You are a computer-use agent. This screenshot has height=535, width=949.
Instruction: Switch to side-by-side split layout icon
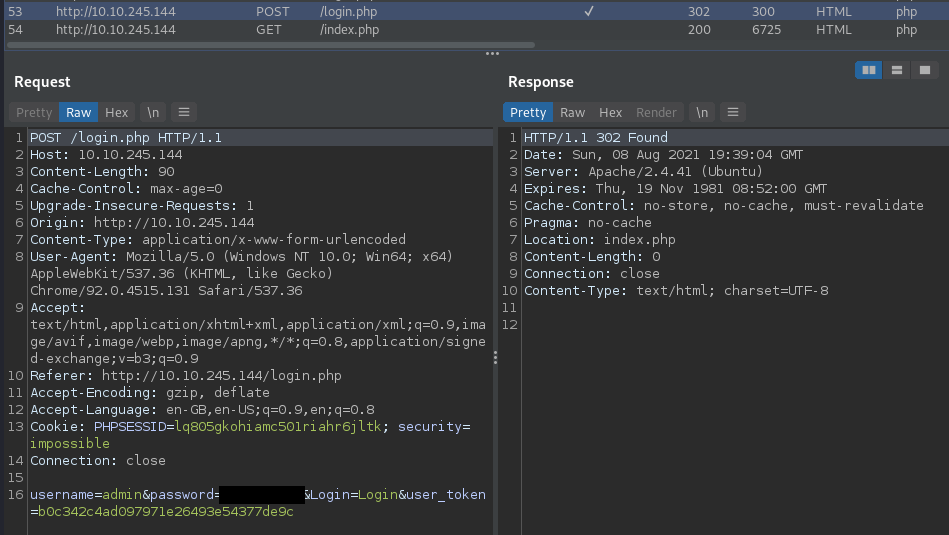pos(869,70)
